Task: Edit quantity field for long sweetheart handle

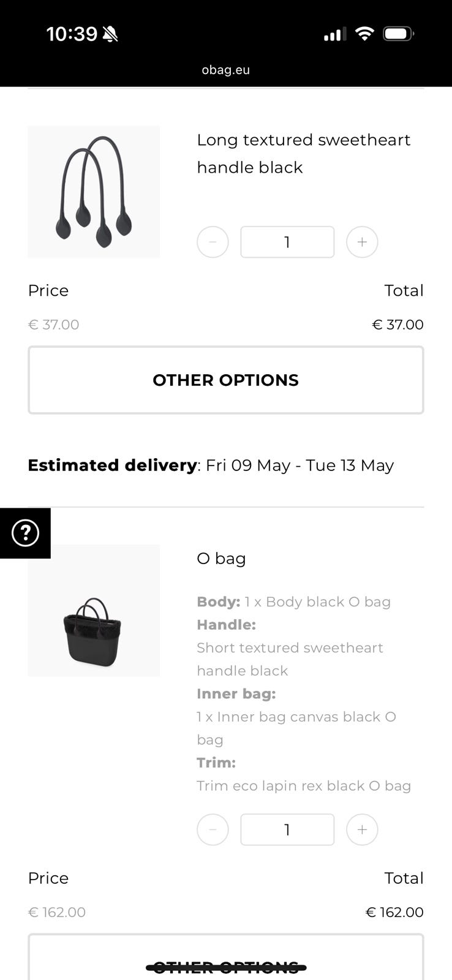Action: click(287, 242)
